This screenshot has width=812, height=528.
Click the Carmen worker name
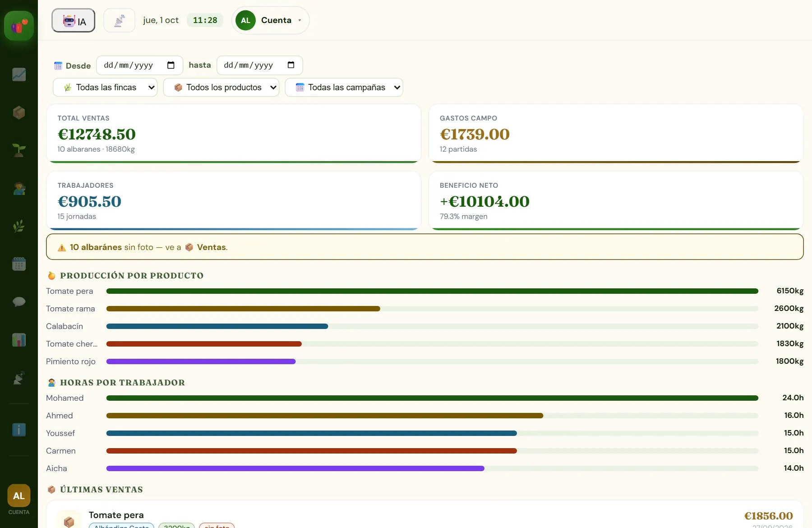[x=61, y=451]
